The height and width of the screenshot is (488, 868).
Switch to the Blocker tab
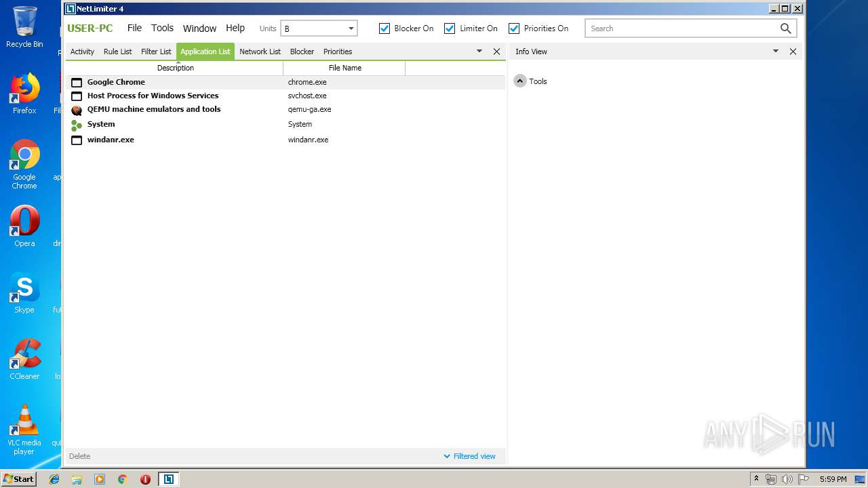302,52
